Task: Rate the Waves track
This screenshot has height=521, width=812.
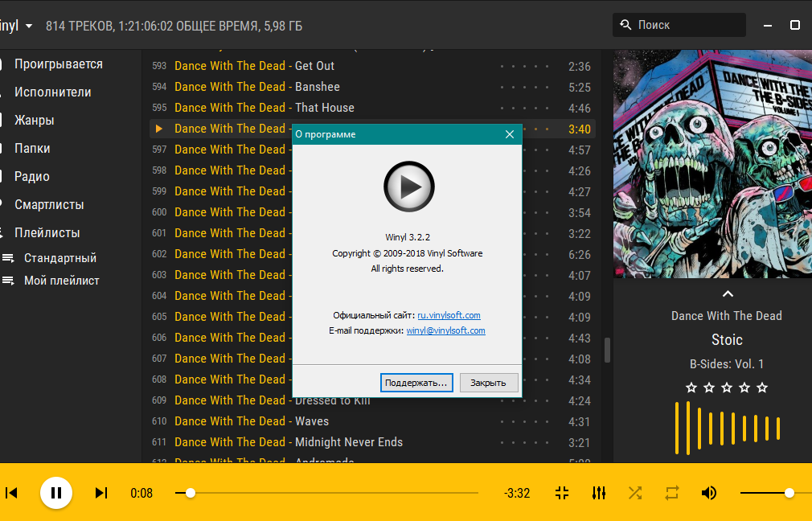Action: tap(525, 421)
